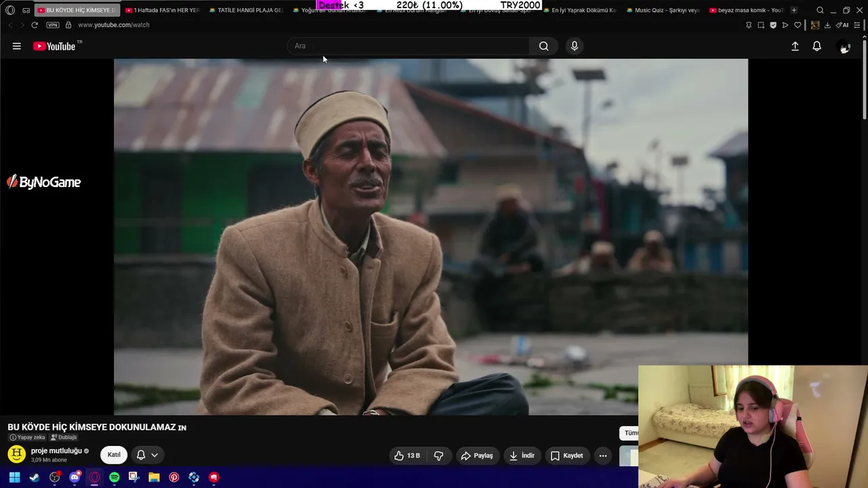Image resolution: width=868 pixels, height=488 pixels.
Task: Switch to '1 Haftada FAS'ın HER YER' tab
Action: [x=162, y=10]
